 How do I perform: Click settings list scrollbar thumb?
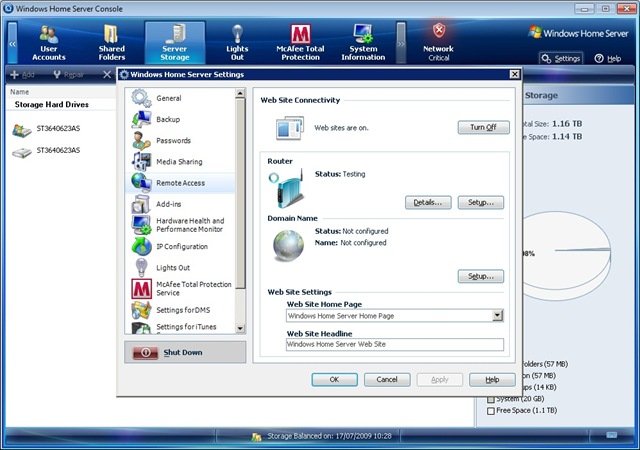(240, 193)
